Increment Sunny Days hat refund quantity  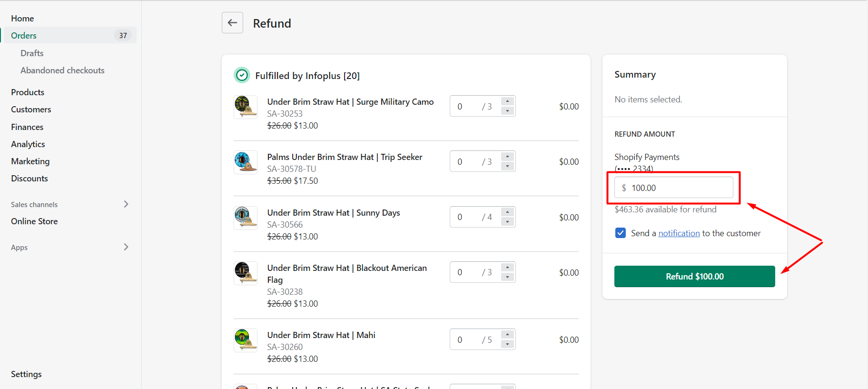click(508, 212)
